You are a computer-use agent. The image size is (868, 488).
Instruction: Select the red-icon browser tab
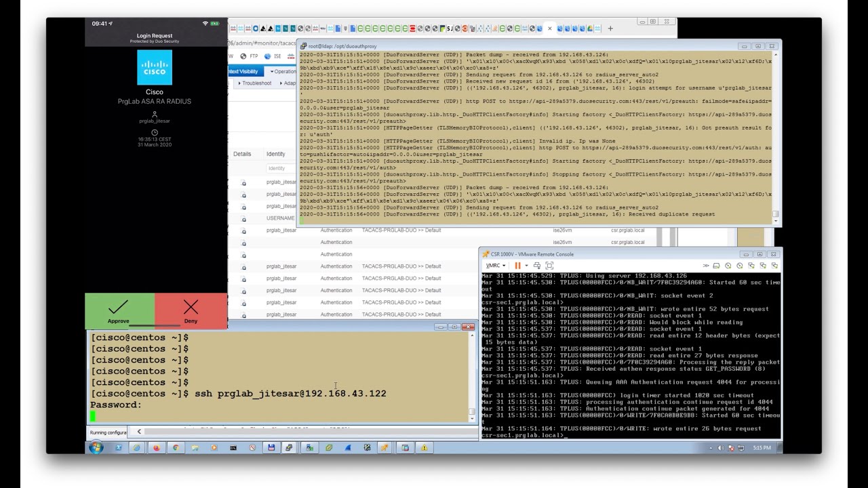coord(413,28)
